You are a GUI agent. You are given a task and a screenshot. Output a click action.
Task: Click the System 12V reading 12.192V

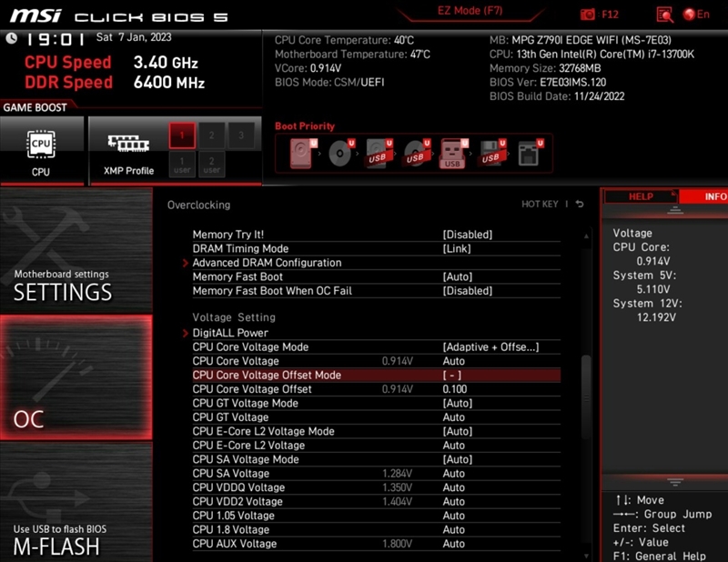[x=656, y=317]
